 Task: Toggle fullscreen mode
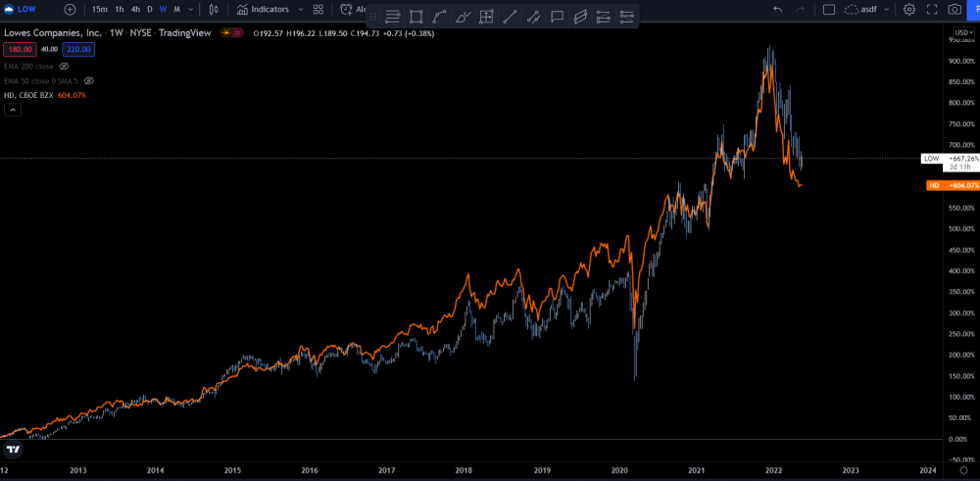tap(932, 10)
